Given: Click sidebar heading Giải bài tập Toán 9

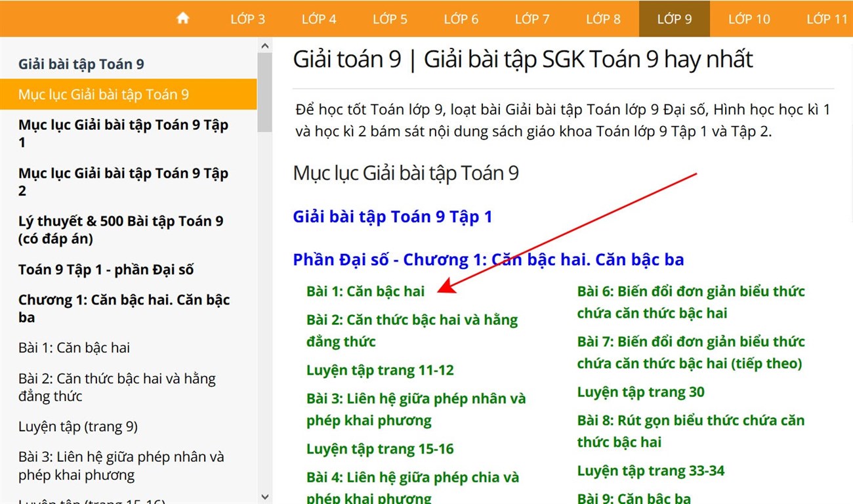Looking at the screenshot, I should pos(81,64).
